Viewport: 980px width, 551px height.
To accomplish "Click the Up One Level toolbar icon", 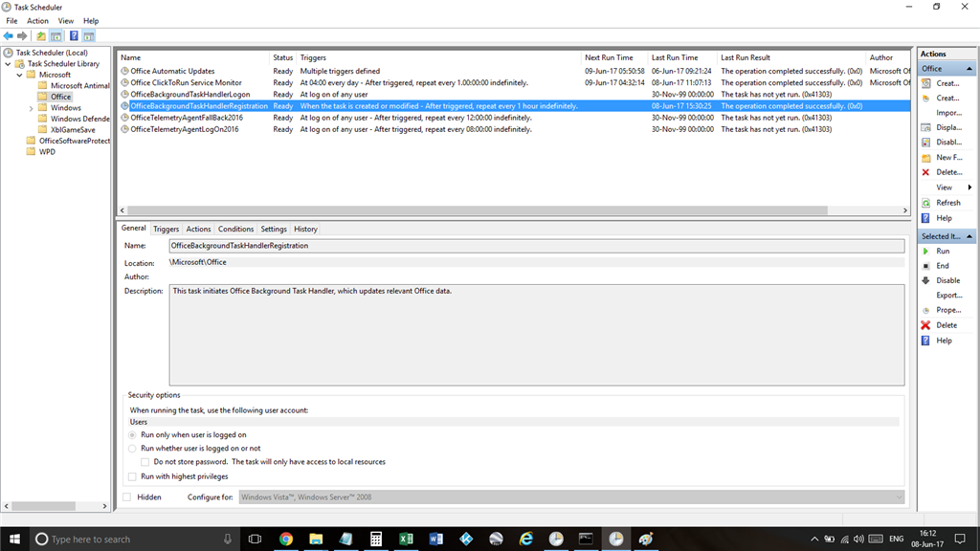I will pos(41,36).
